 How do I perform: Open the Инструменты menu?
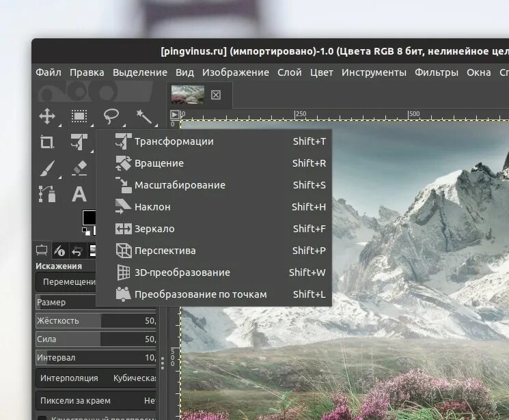tap(374, 72)
